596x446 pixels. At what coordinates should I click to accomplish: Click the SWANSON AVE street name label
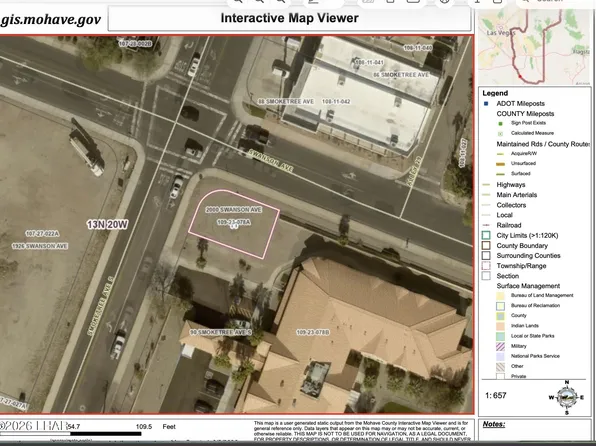tap(271, 161)
